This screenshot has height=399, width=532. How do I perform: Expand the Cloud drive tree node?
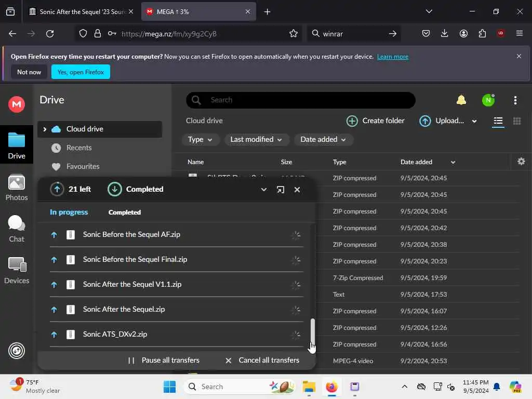tap(45, 129)
